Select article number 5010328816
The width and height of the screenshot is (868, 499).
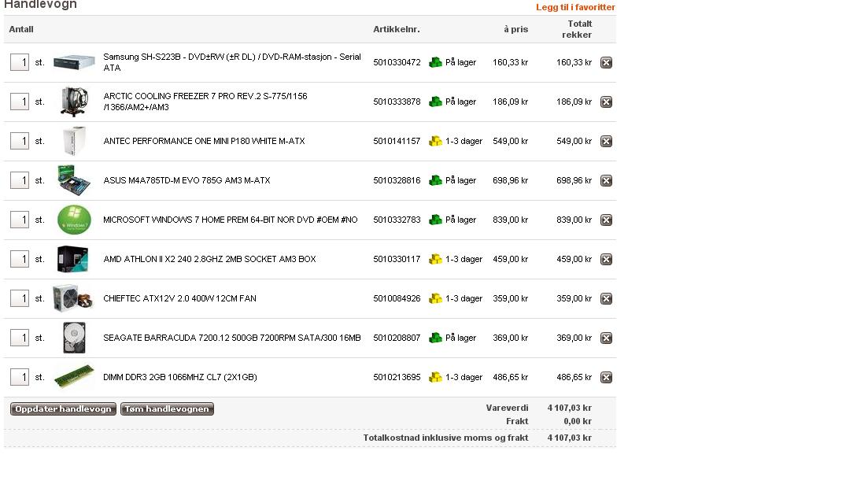(x=397, y=180)
